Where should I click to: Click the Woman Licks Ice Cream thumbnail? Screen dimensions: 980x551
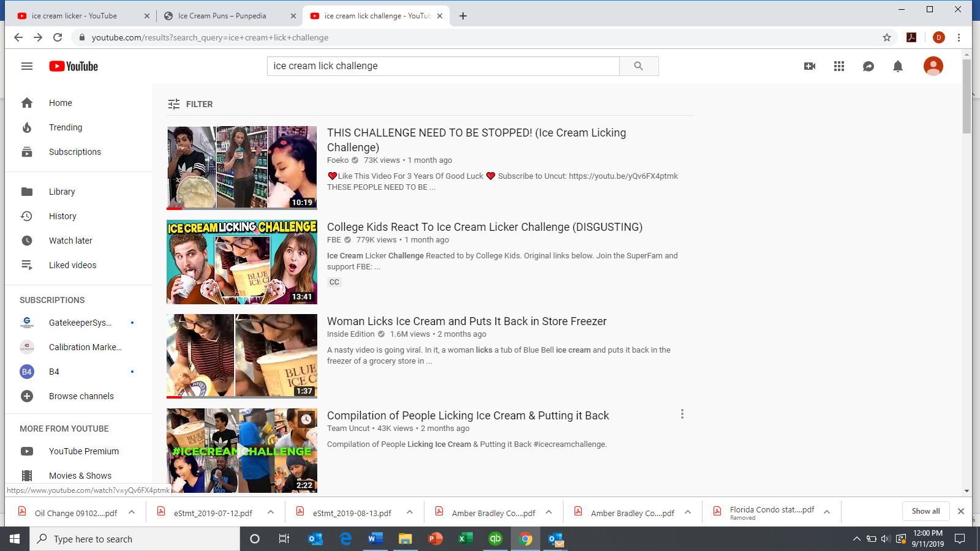(x=242, y=356)
